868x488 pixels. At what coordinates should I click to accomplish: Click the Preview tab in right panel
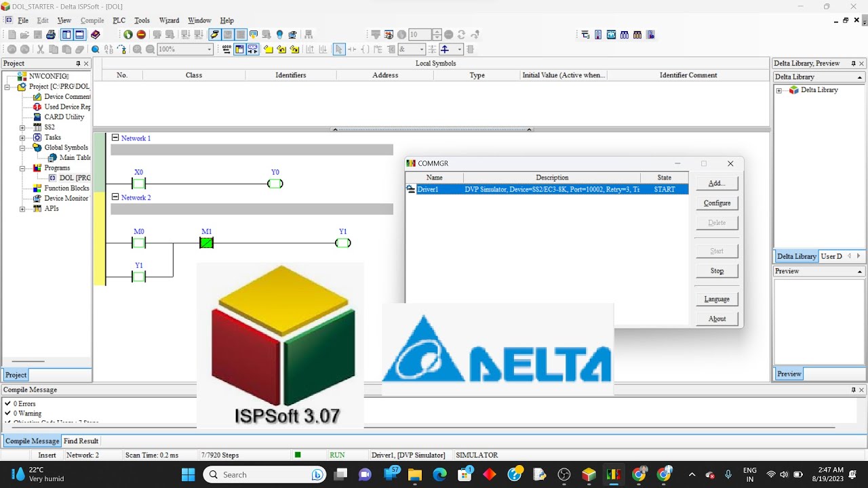[x=789, y=374]
